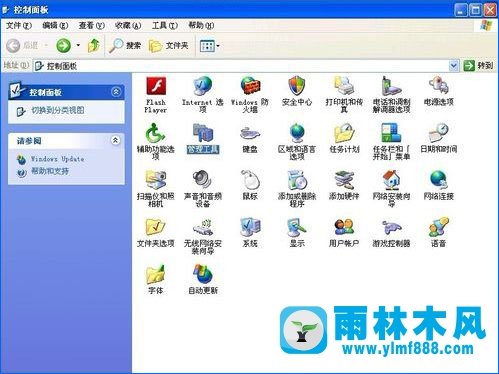Go up one folder level
This screenshot has width=499, height=374.
[x=94, y=46]
